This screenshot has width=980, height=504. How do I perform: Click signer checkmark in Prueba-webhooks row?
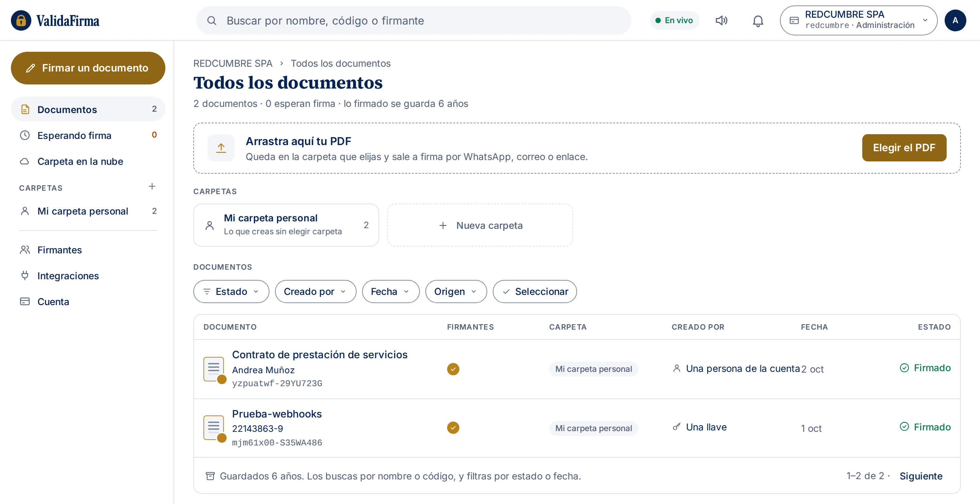pyautogui.click(x=453, y=428)
